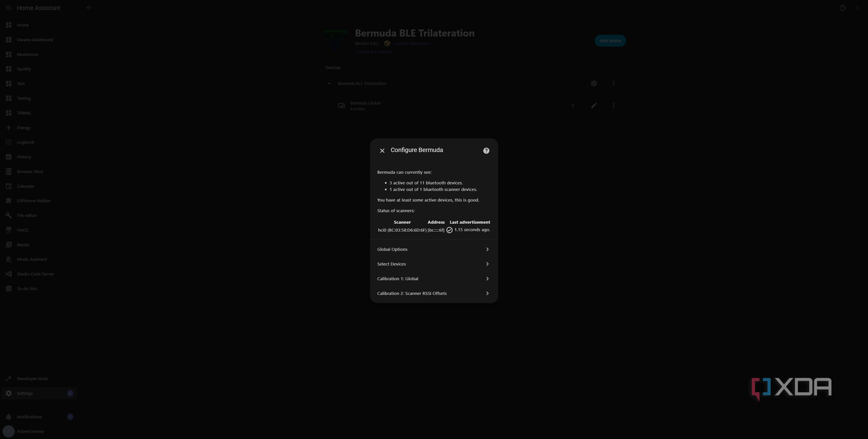
Task: Open the Calendar panel
Action: coord(38,186)
